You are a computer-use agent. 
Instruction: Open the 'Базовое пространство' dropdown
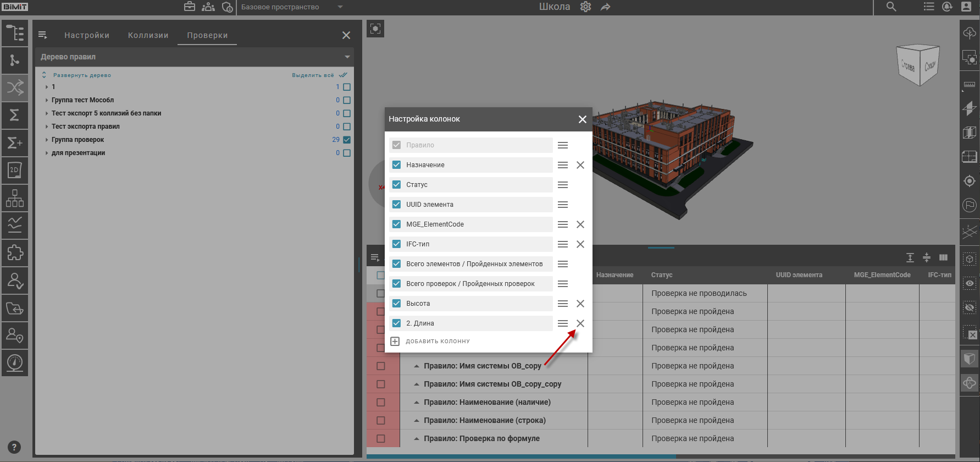[291, 7]
